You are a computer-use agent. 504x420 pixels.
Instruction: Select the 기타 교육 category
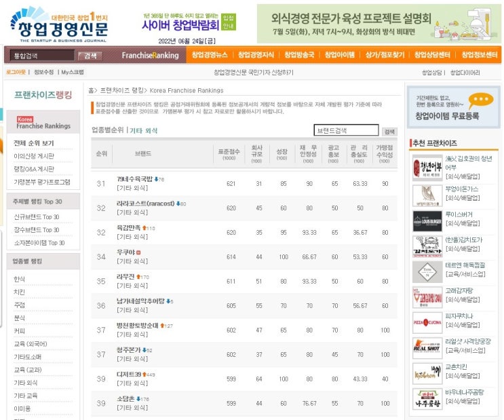(25, 396)
